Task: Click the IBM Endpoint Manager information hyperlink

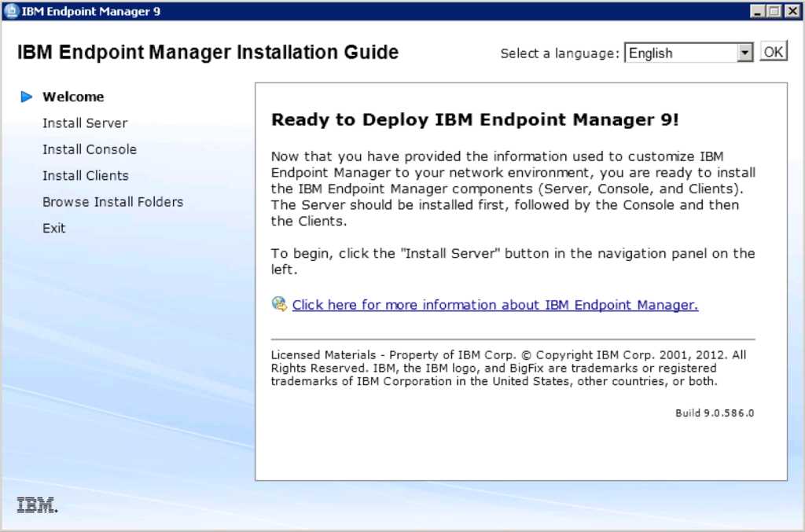Action: tap(494, 304)
